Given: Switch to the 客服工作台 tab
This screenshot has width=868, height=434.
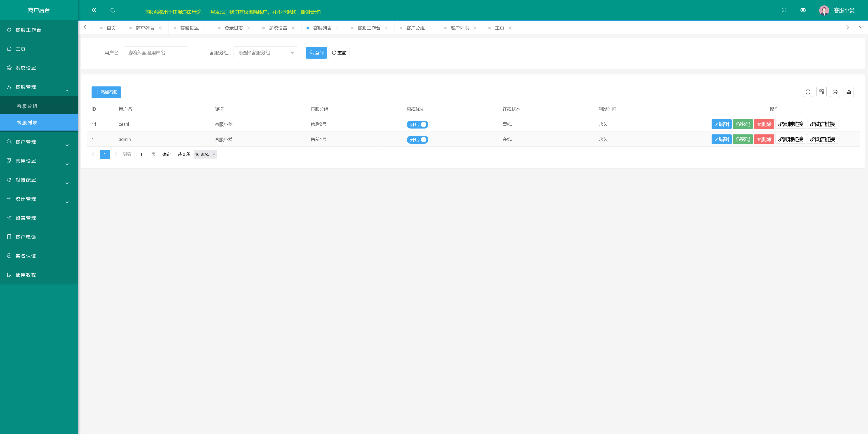Looking at the screenshot, I should pos(369,28).
